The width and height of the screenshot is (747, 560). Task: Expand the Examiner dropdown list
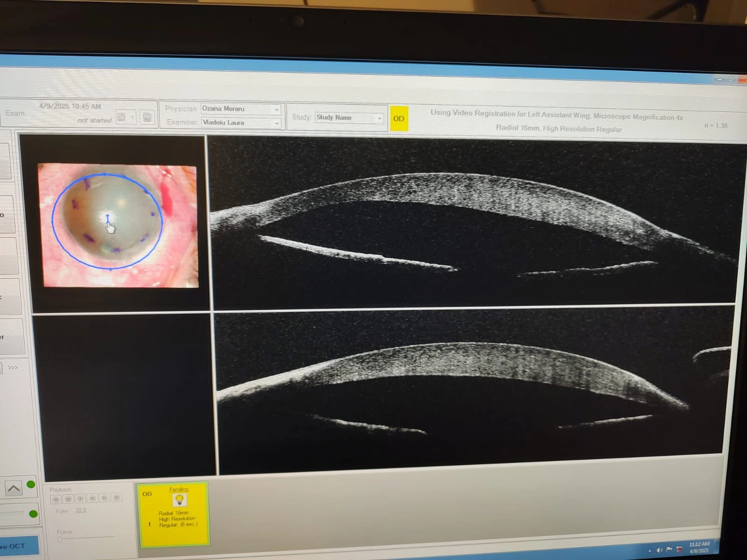click(x=277, y=124)
